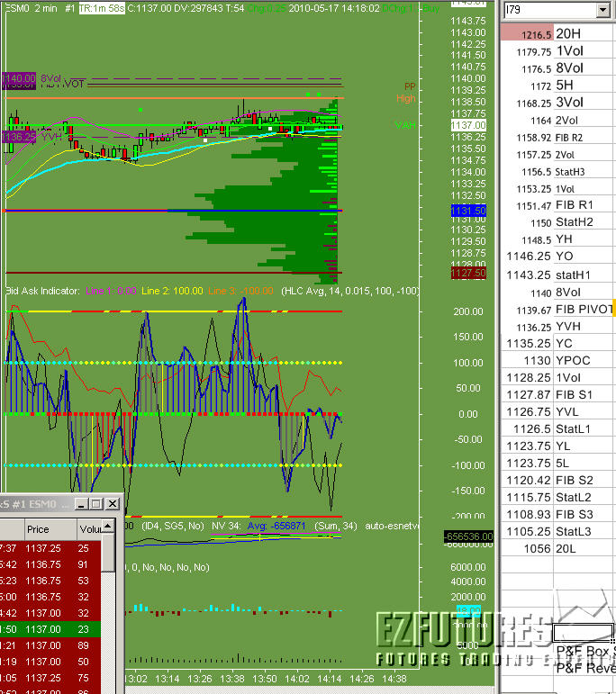Screen dimensions: 616x694
Task: Maximize the Time and Sales ESM0 window
Action: 95,504
